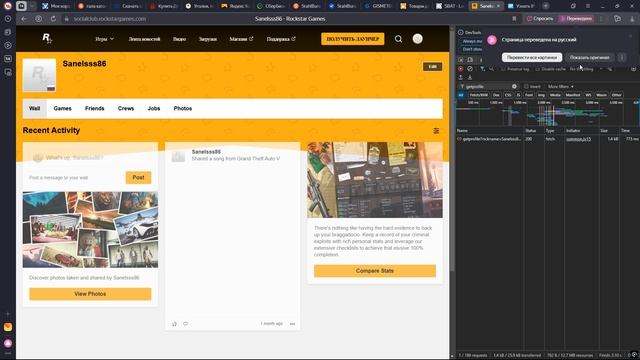Click the Import HAR upload icon
This screenshot has height=360, width=640.
460,77
